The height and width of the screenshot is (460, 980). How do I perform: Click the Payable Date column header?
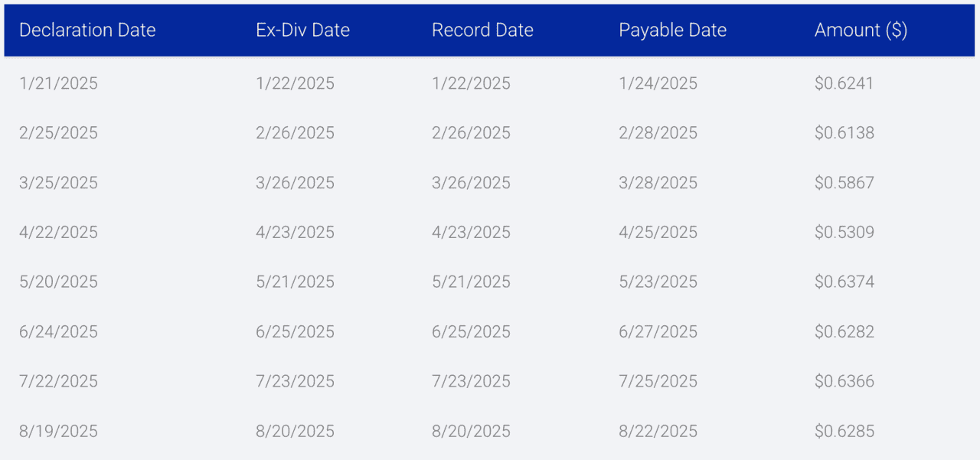pyautogui.click(x=672, y=31)
